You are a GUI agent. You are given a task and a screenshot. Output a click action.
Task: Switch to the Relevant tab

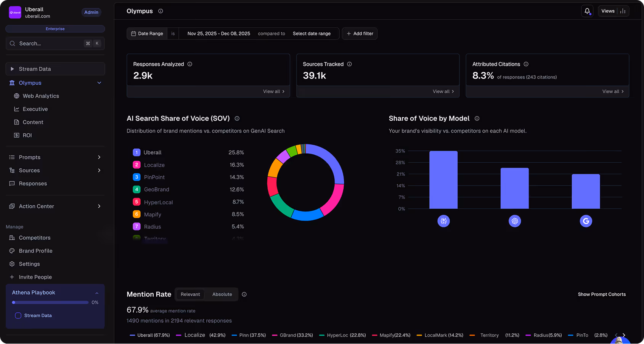[190, 294]
